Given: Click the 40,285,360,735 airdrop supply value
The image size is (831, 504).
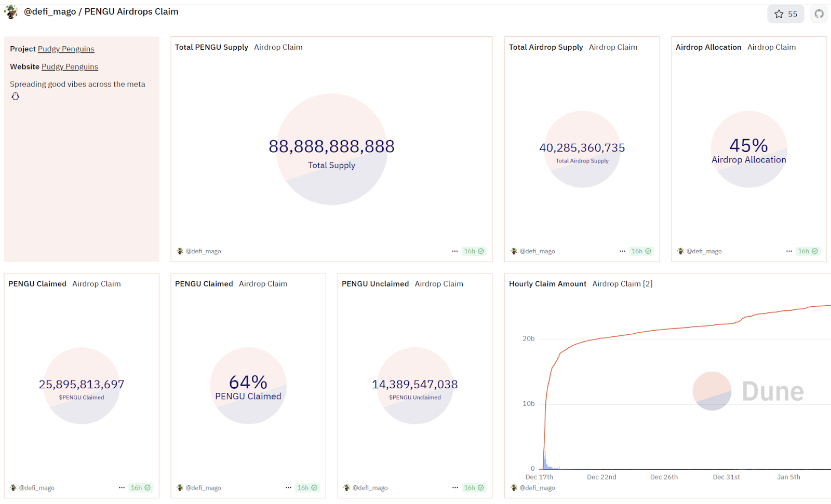Looking at the screenshot, I should (582, 148).
